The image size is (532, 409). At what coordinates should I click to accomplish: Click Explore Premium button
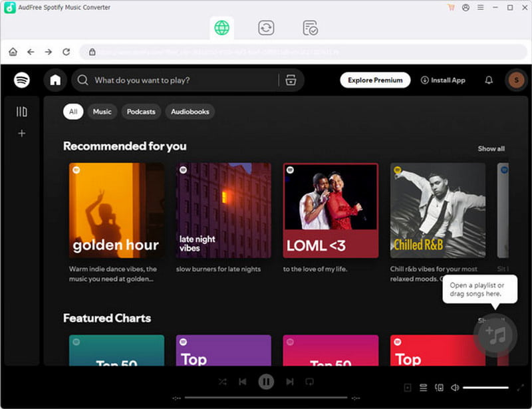pos(375,80)
